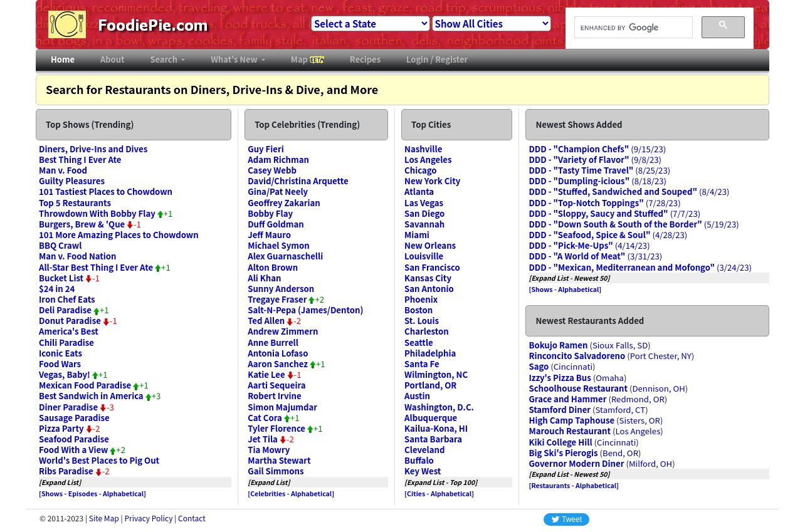Open Diners, Drive-Ins and Dives show

[x=93, y=149]
